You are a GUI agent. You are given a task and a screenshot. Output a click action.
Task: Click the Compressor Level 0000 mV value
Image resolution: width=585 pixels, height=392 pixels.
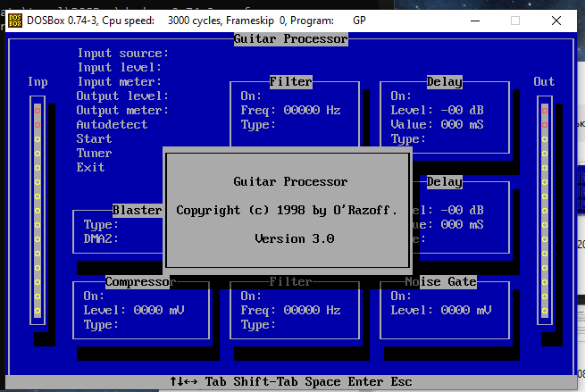pyautogui.click(x=159, y=311)
